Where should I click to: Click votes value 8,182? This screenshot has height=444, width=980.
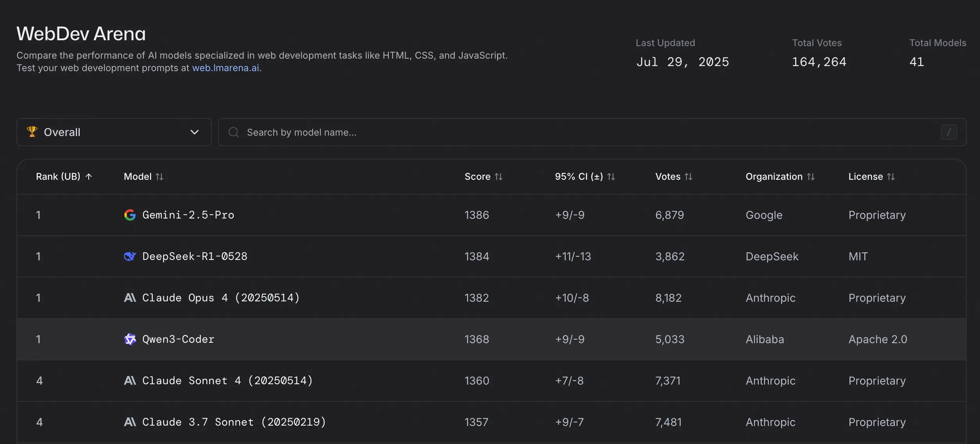pos(669,298)
